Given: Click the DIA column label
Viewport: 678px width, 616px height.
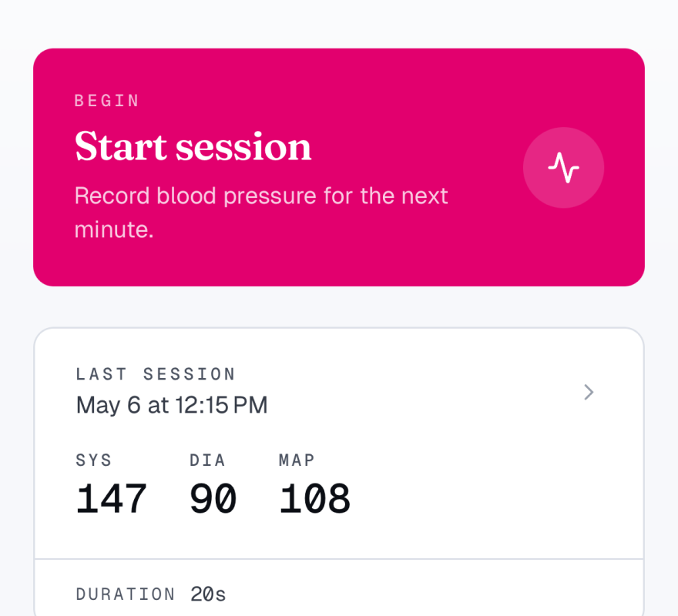Looking at the screenshot, I should coord(207,460).
